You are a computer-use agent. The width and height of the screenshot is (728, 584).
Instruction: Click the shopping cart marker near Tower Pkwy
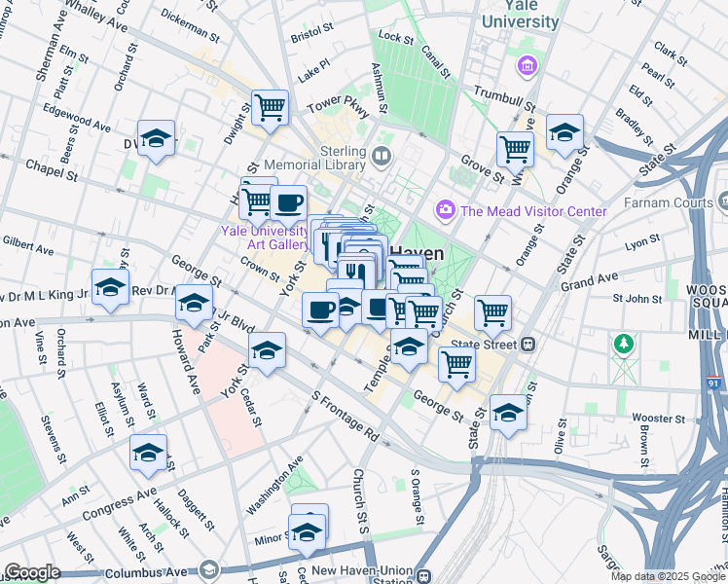coord(270,109)
